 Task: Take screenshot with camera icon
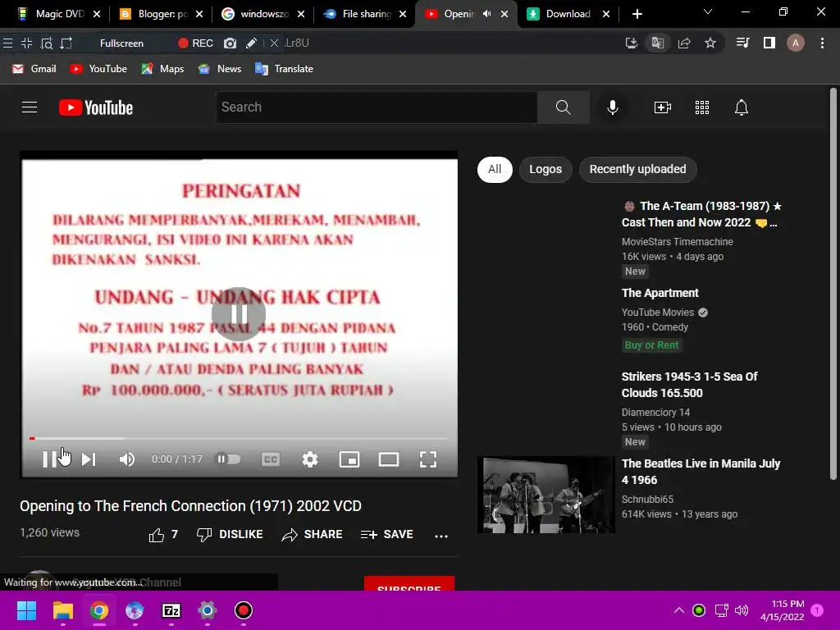pos(230,43)
